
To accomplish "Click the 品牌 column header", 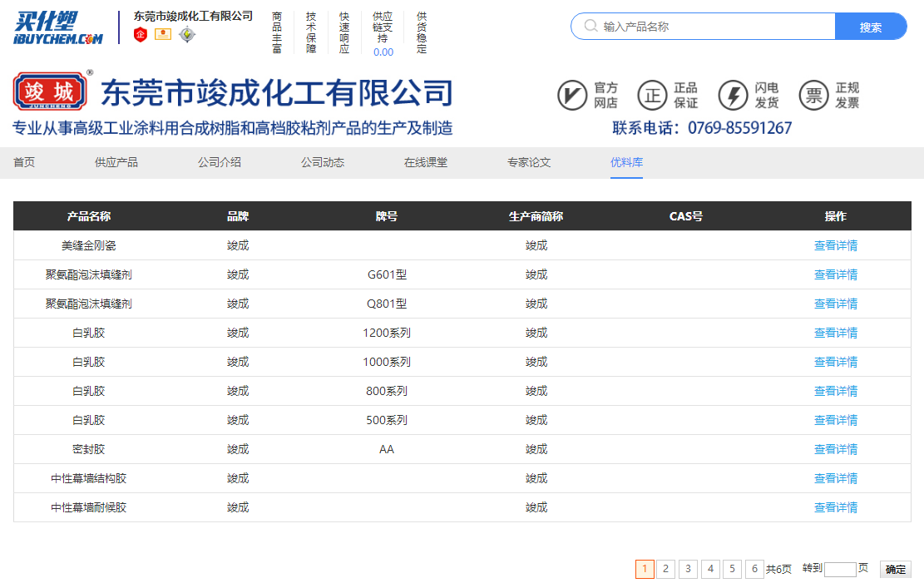I will pos(238,216).
